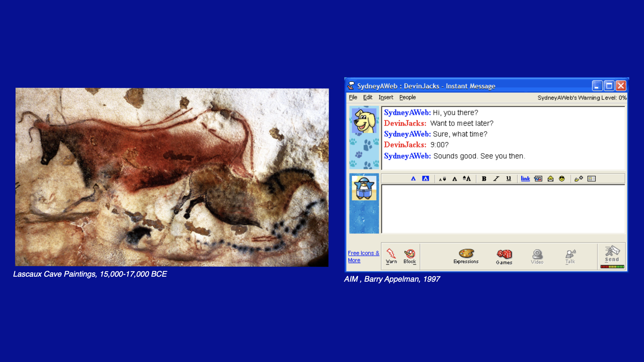Click the insert picture icon
The height and width of the screenshot is (362, 644).
(538, 179)
